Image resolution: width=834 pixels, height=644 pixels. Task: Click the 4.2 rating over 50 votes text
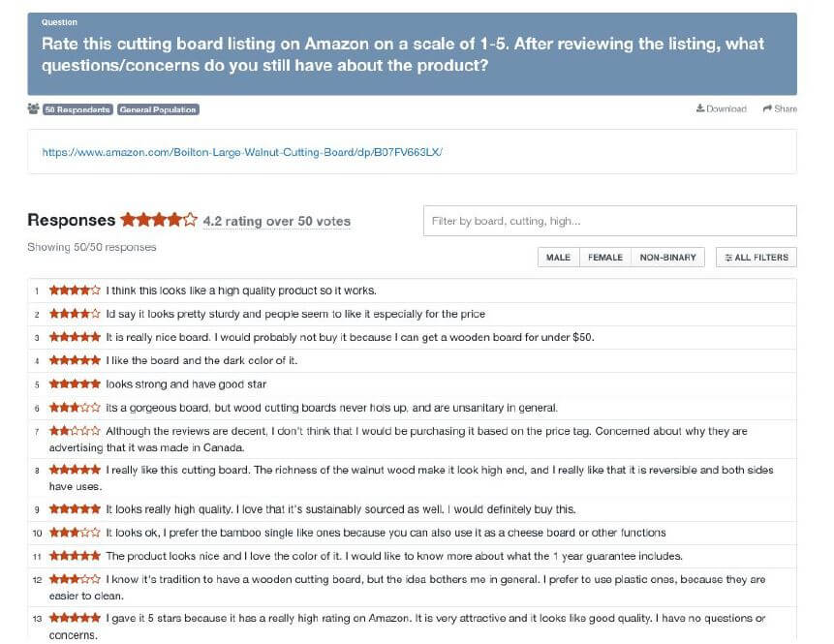pos(277,222)
